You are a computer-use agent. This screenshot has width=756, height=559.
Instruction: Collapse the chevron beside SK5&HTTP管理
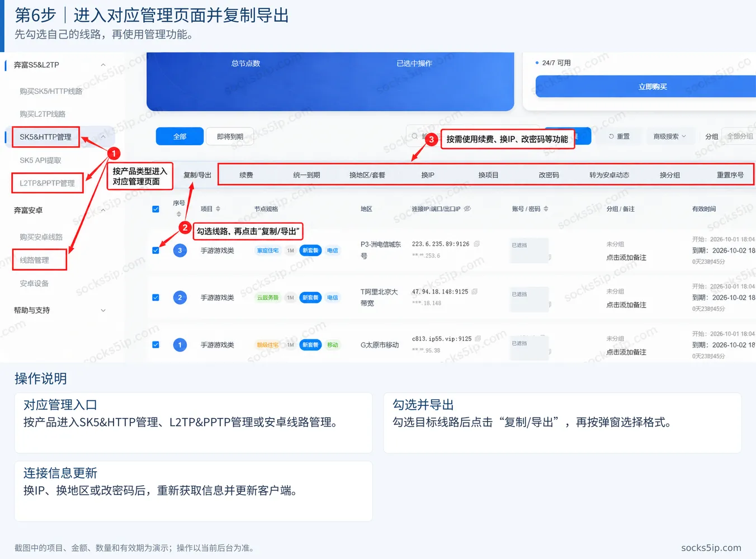103,137
